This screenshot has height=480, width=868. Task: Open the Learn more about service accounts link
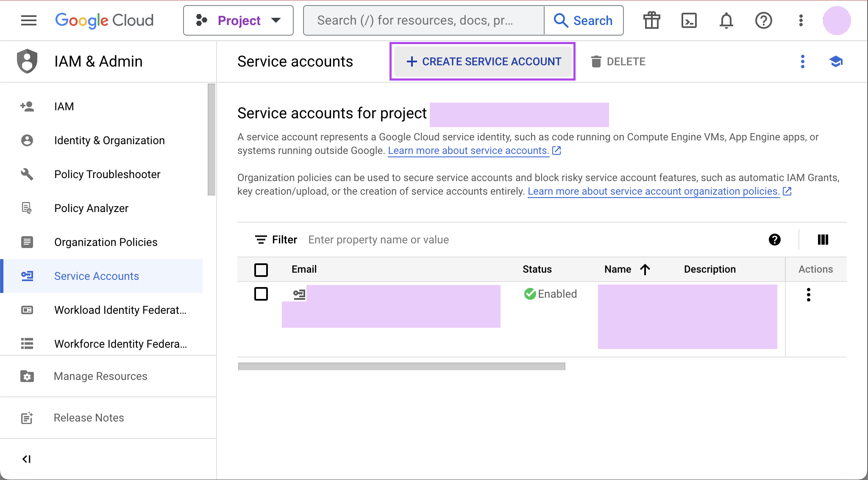[468, 151]
